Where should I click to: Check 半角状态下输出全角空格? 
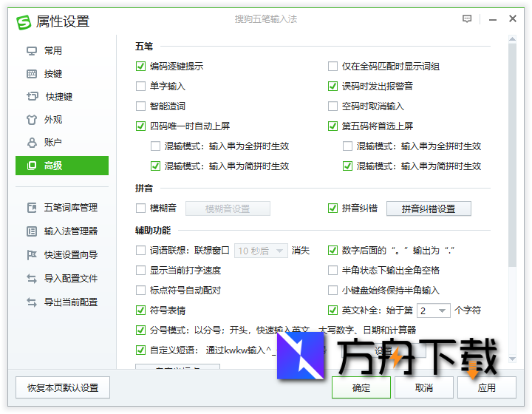tap(332, 271)
